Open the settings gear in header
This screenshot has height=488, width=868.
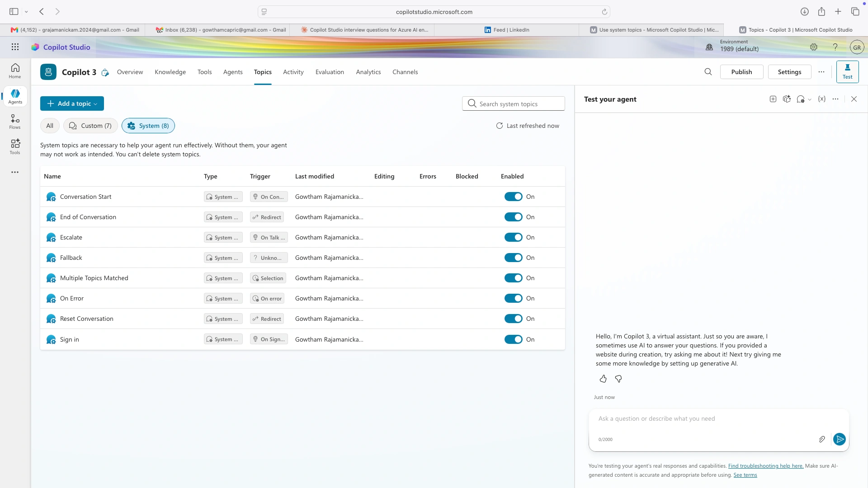814,47
